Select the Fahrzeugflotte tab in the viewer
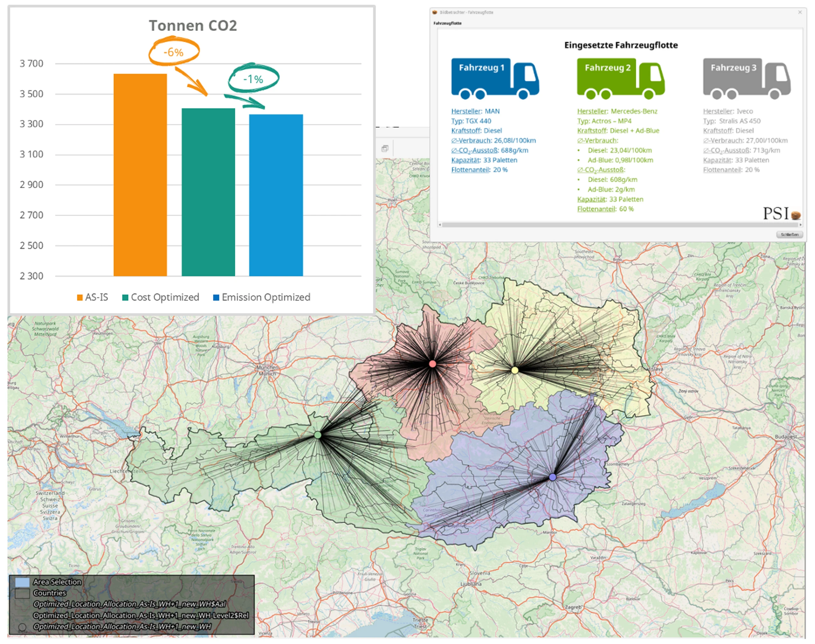815x644 pixels. [x=448, y=23]
